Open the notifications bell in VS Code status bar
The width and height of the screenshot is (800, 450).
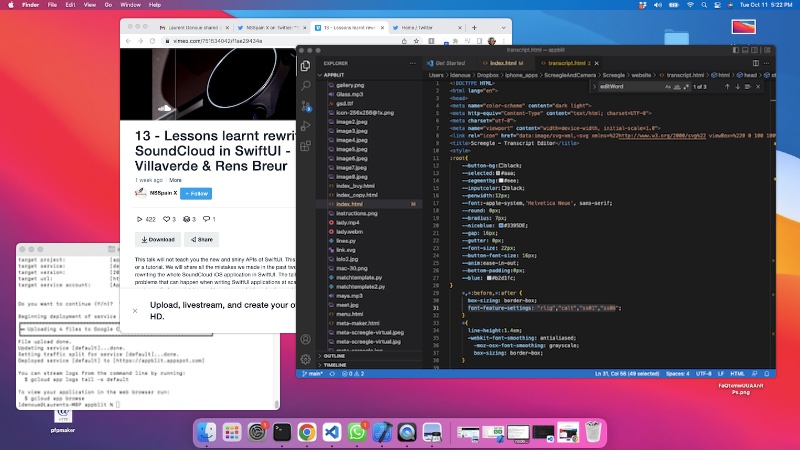coord(766,374)
